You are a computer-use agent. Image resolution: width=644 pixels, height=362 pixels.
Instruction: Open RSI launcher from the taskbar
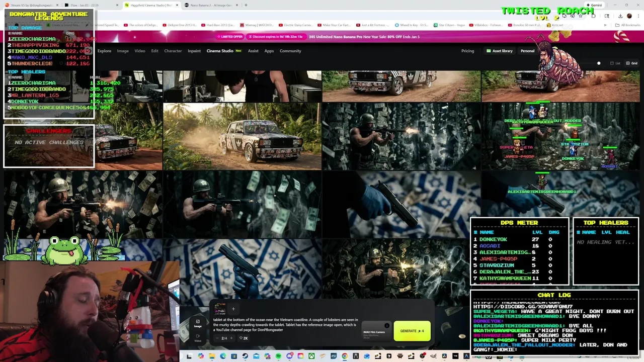(334, 356)
